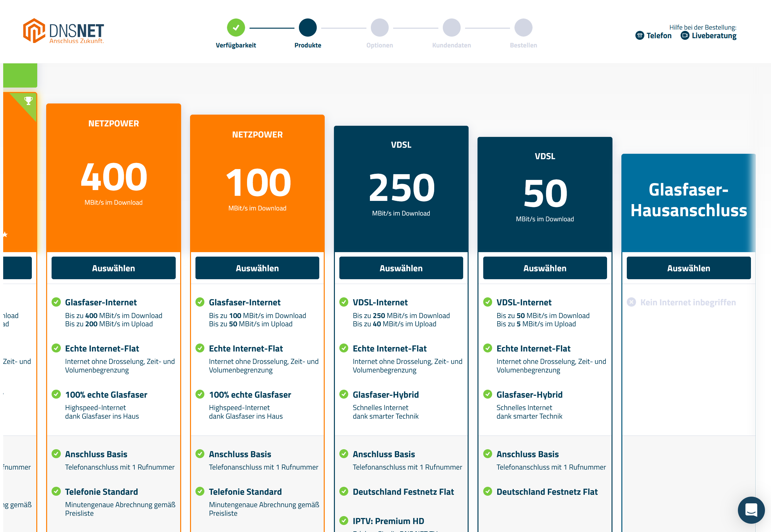Click check icon beside Telefonie Standard in Netzpower 100
Viewport: 771px width, 532px height.
pos(200,491)
